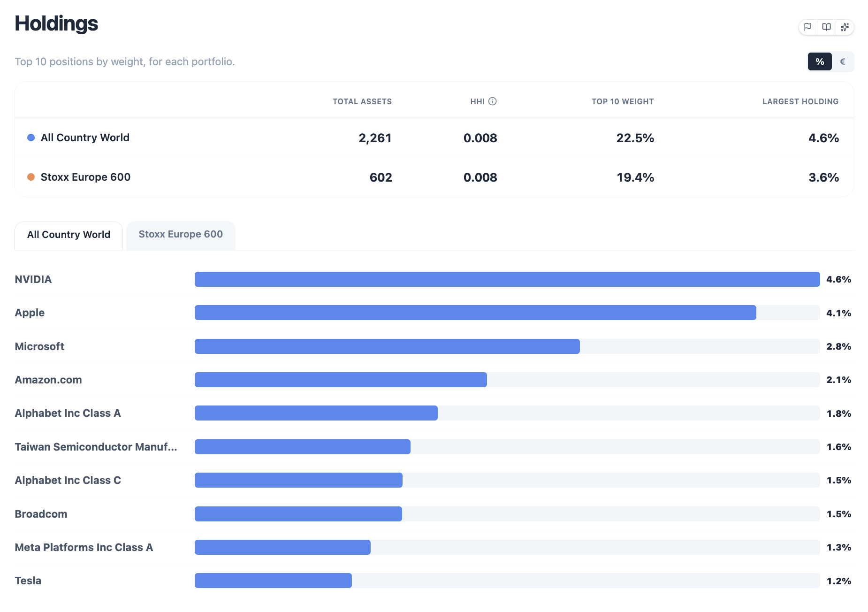Click the HHI column header text
868x612 pixels.
coord(478,101)
